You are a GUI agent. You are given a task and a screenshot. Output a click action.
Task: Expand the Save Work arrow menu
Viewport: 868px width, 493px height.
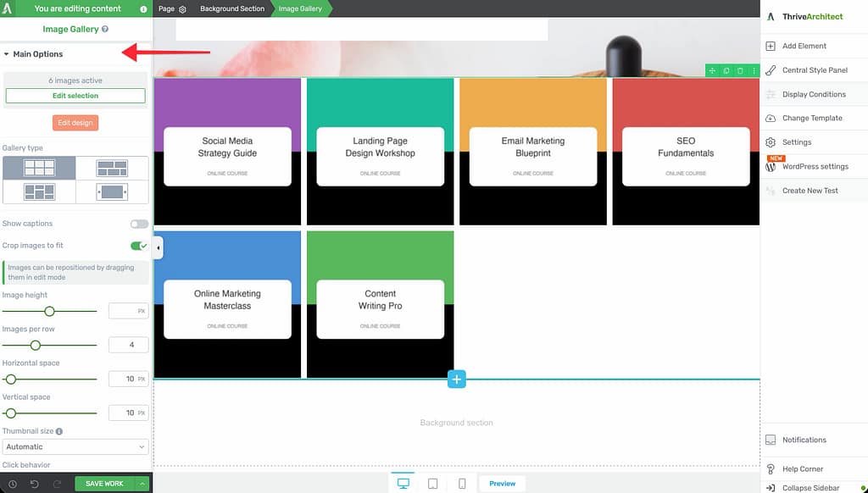pos(142,484)
